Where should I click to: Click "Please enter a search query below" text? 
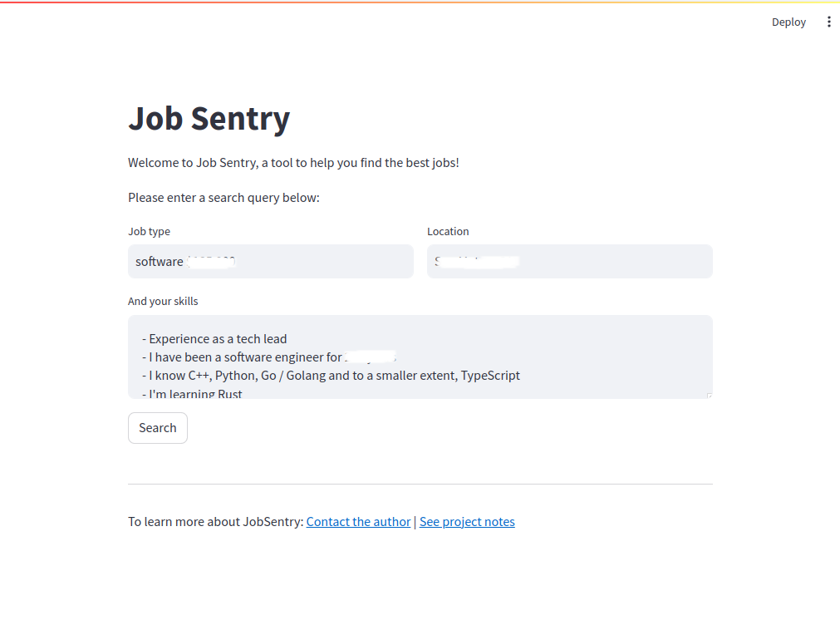tap(224, 198)
